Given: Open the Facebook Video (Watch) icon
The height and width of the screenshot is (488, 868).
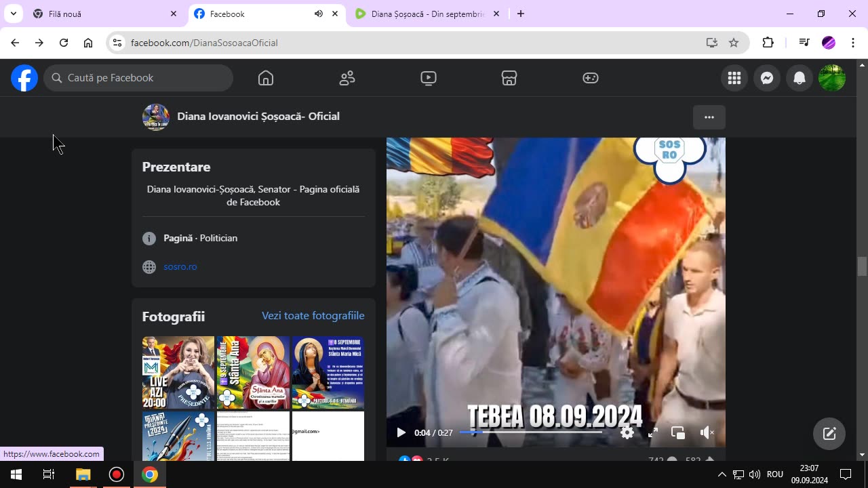Looking at the screenshot, I should (x=429, y=78).
